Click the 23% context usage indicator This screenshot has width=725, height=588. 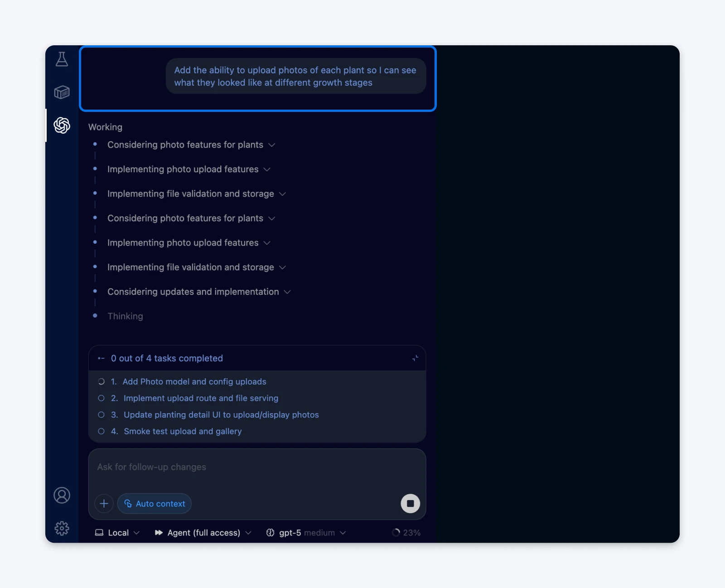pyautogui.click(x=406, y=533)
